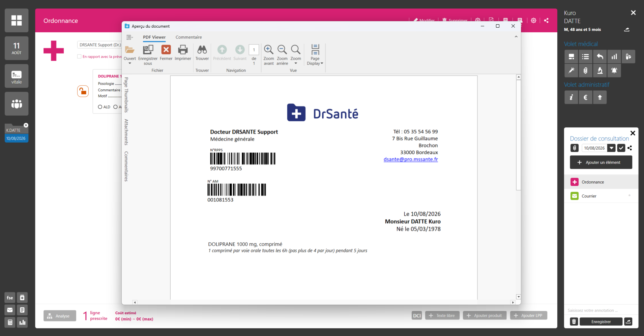Open the list icon in Volet médical

(x=586, y=57)
